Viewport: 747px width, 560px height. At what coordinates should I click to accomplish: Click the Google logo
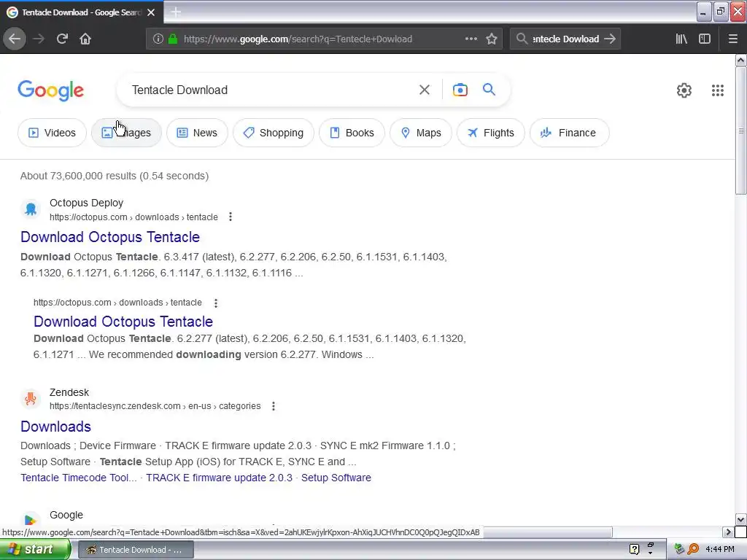coord(51,90)
